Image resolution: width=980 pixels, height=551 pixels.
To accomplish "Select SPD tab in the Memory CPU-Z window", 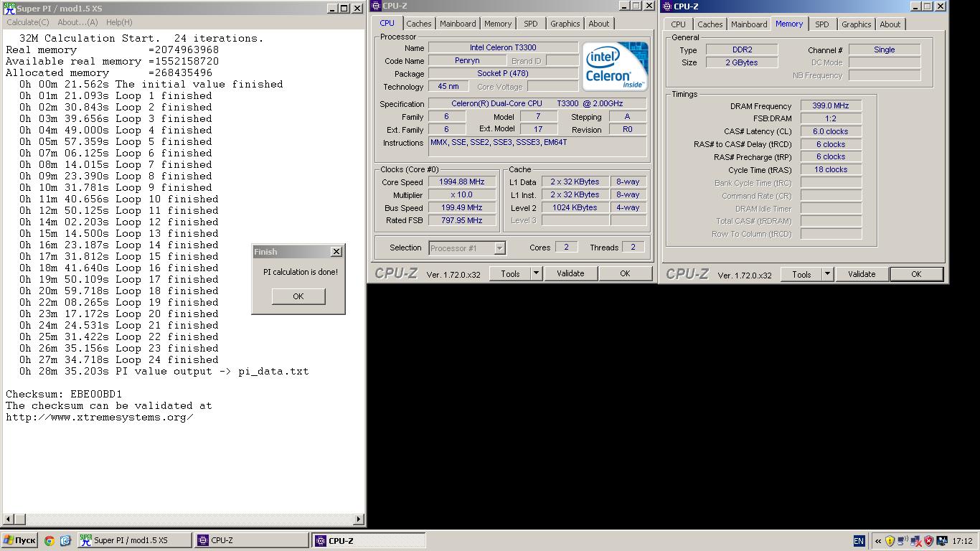I will pos(822,24).
